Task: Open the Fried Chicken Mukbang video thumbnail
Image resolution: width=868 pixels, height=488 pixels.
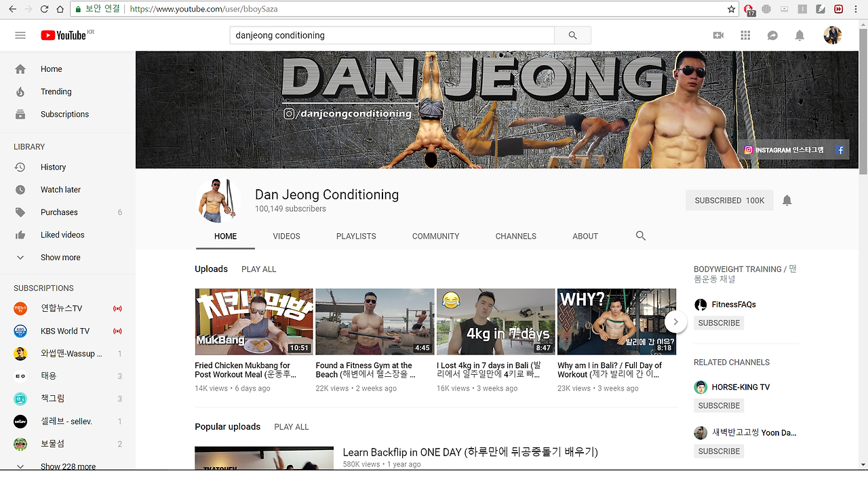Action: (253, 321)
